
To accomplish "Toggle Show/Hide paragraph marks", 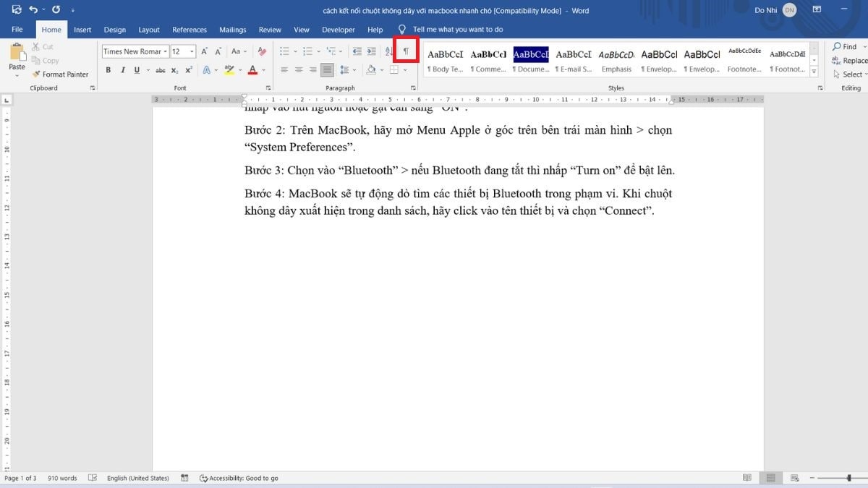I will (406, 51).
